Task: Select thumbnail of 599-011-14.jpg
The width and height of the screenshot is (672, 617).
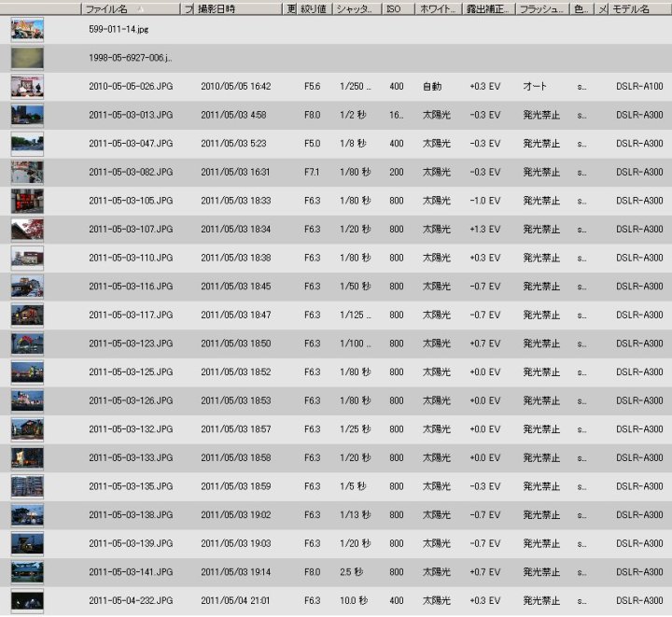Action: point(27,29)
